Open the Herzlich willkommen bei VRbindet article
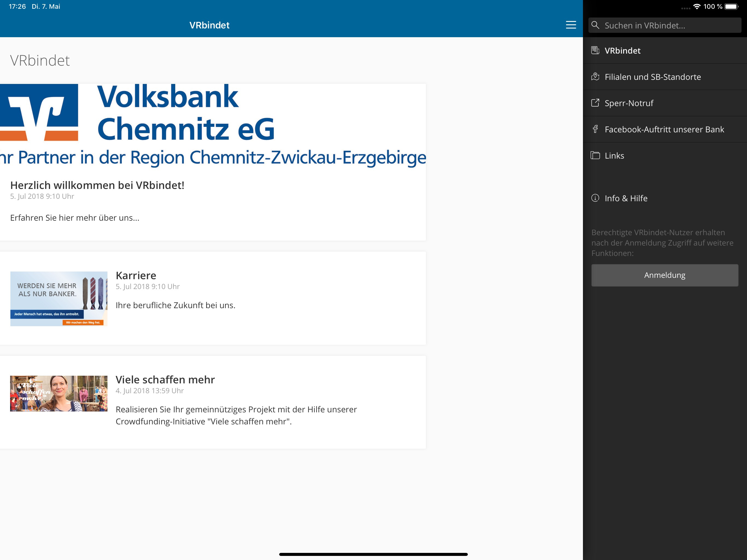 (97, 185)
